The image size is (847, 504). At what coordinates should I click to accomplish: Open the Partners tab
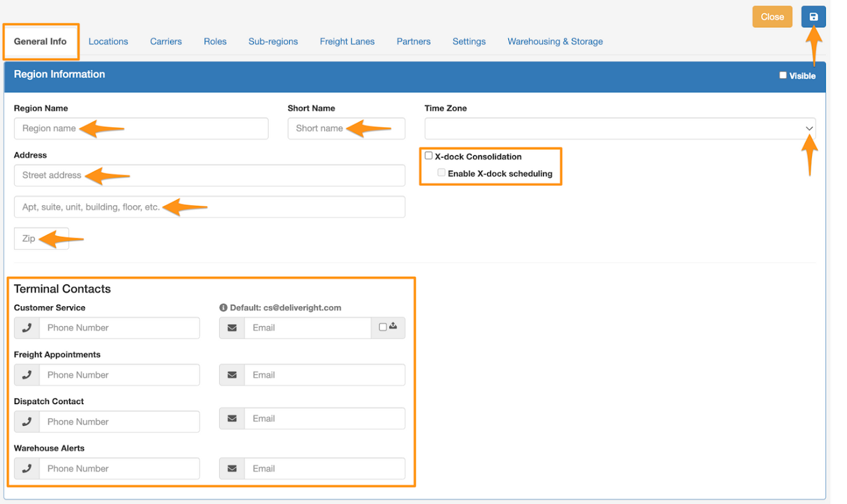coord(414,41)
